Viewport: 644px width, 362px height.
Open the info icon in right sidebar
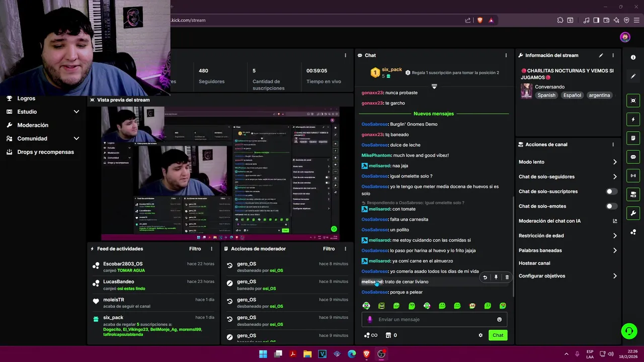click(x=633, y=57)
